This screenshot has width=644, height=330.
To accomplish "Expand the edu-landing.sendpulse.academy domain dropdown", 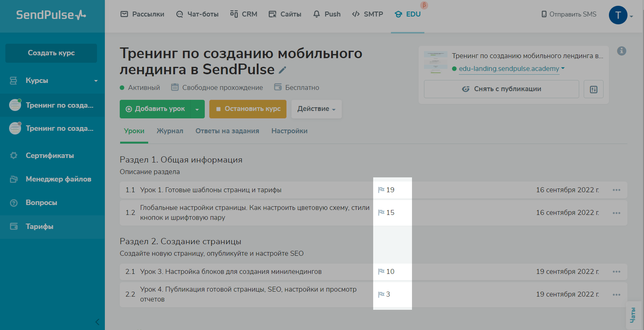I will point(563,68).
